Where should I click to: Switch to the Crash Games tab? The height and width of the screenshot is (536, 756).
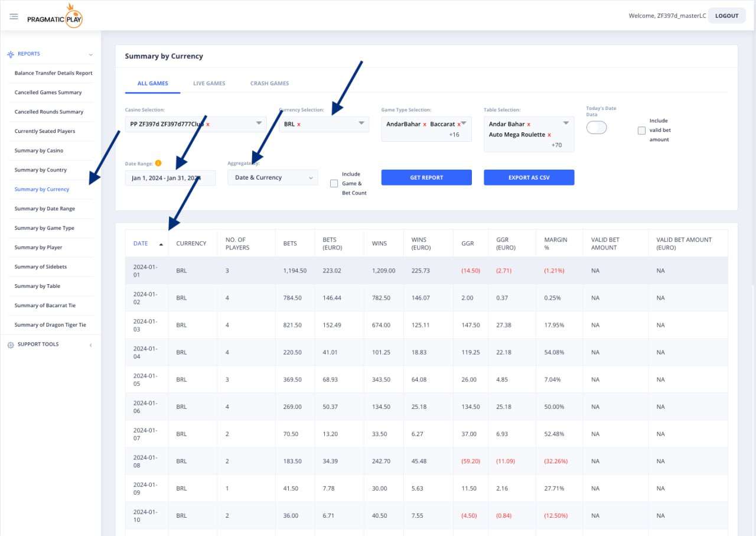click(x=269, y=84)
